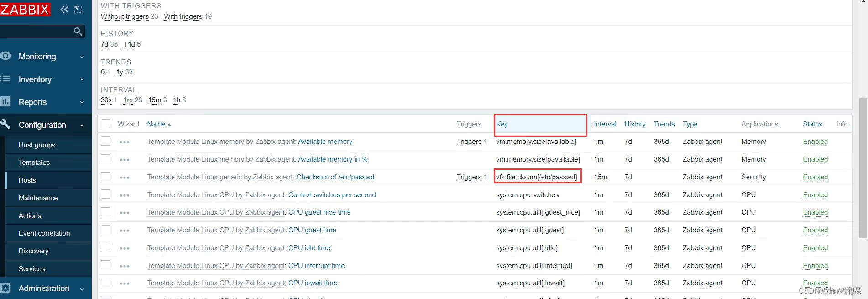Click the search magnifier icon
This screenshot has height=299, width=868.
point(78,31)
